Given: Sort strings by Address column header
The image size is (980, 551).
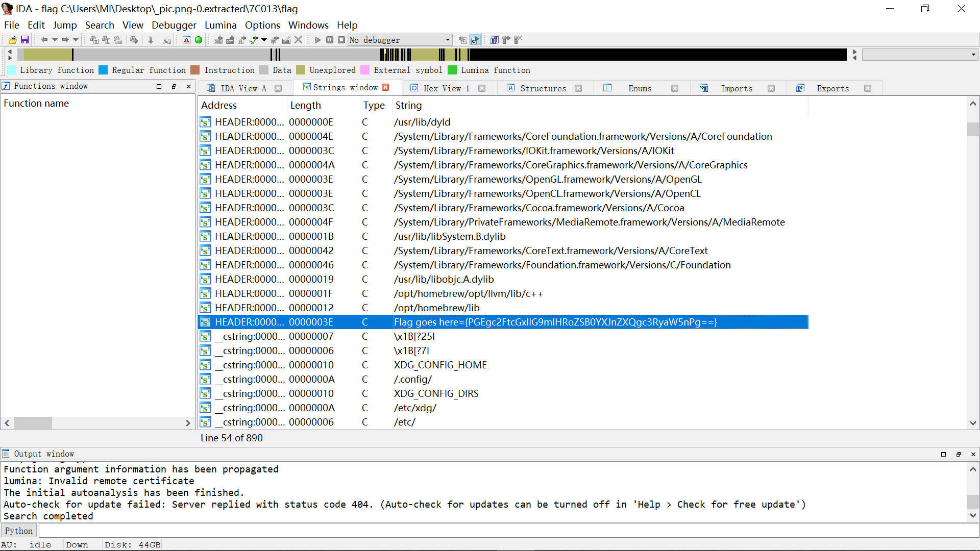Looking at the screenshot, I should (x=242, y=105).
